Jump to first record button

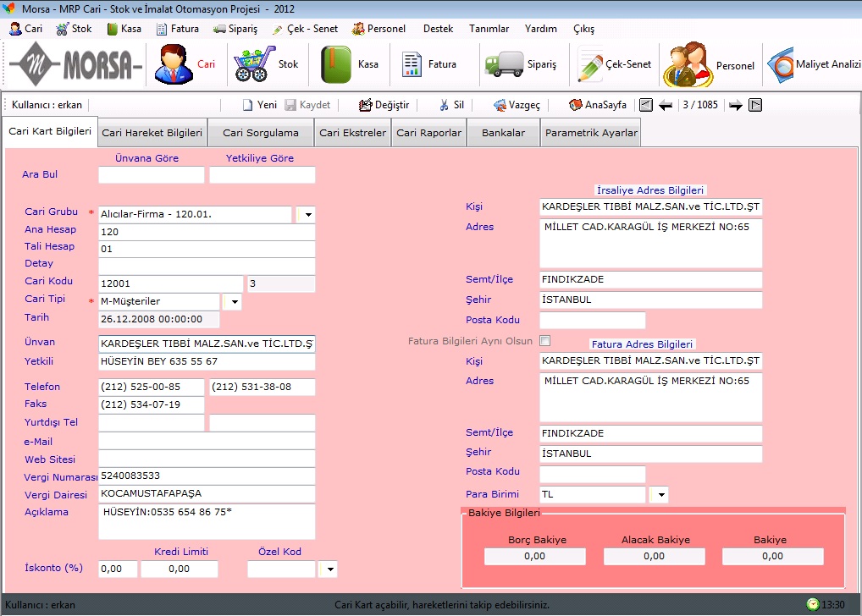(x=646, y=105)
